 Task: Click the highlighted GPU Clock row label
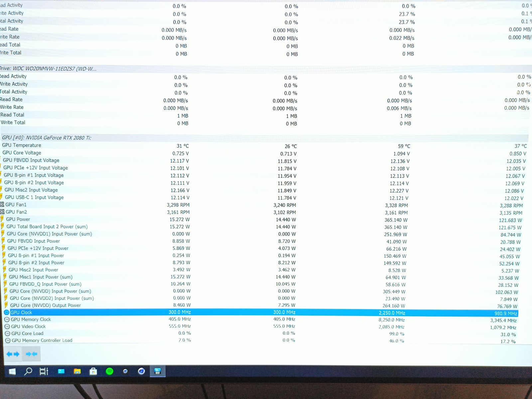click(21, 313)
